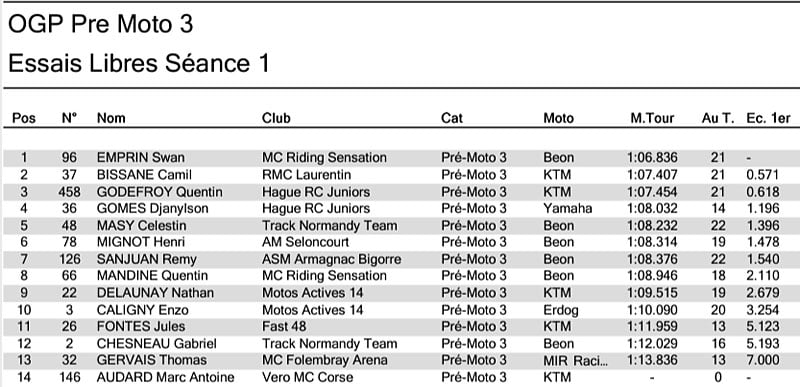
Task: Click CHESNEAU Gabriel name
Action: 157,344
